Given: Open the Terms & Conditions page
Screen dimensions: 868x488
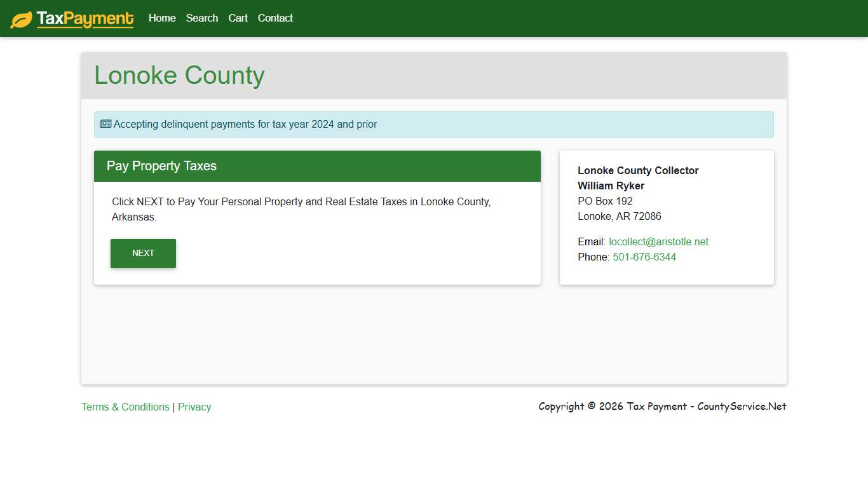Looking at the screenshot, I should tap(125, 407).
